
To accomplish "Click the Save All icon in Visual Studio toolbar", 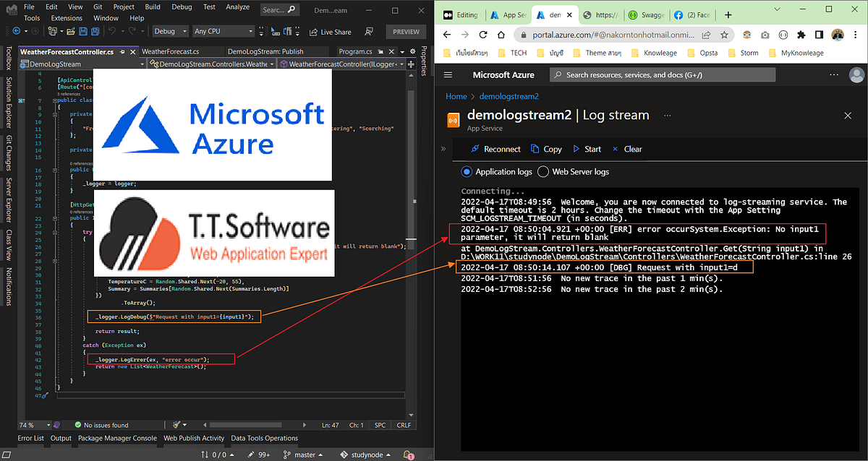I will tap(96, 31).
